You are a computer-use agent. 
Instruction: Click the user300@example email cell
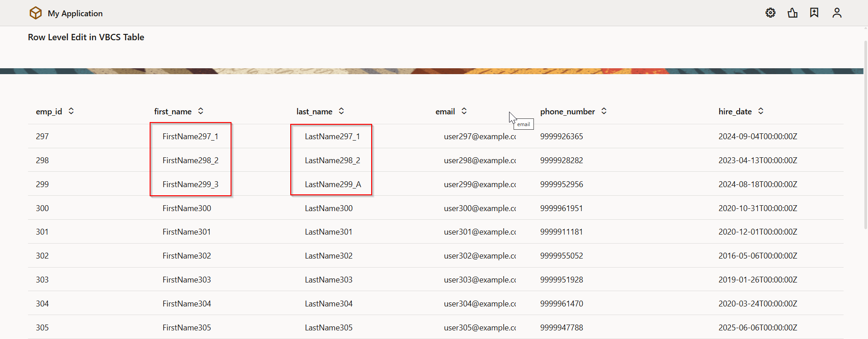tap(480, 208)
